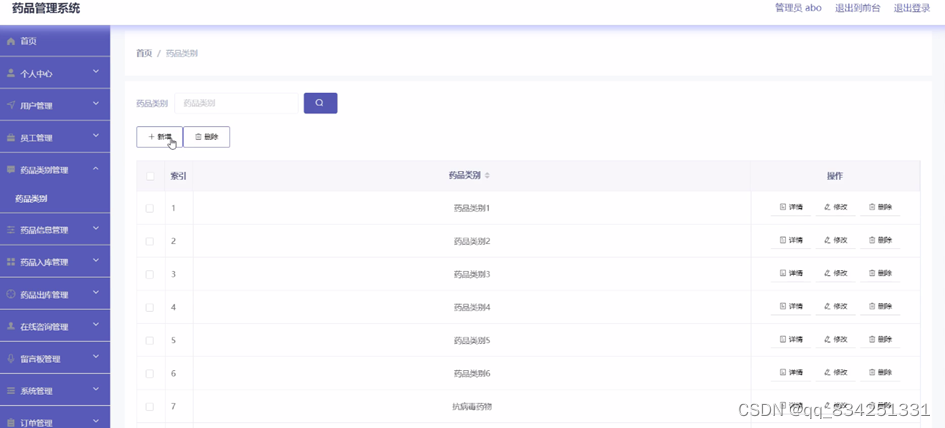945x428 pixels.
Task: Tick the checkbox for row 4
Action: click(x=150, y=307)
